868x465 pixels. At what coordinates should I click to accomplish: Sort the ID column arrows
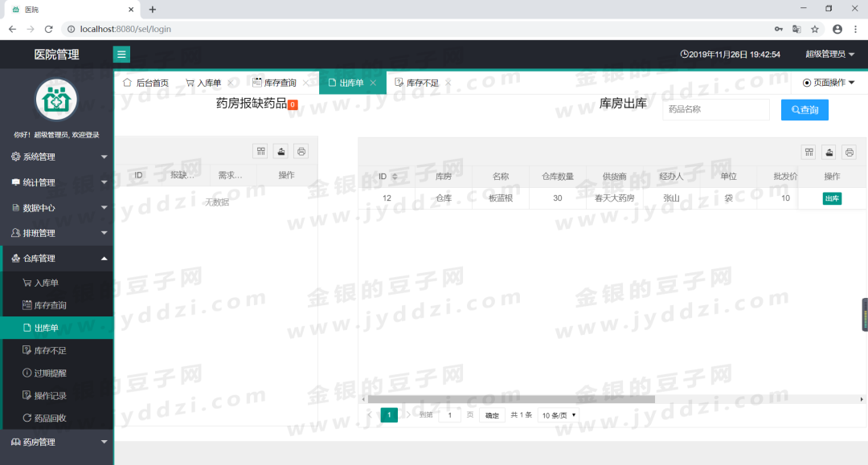[395, 177]
